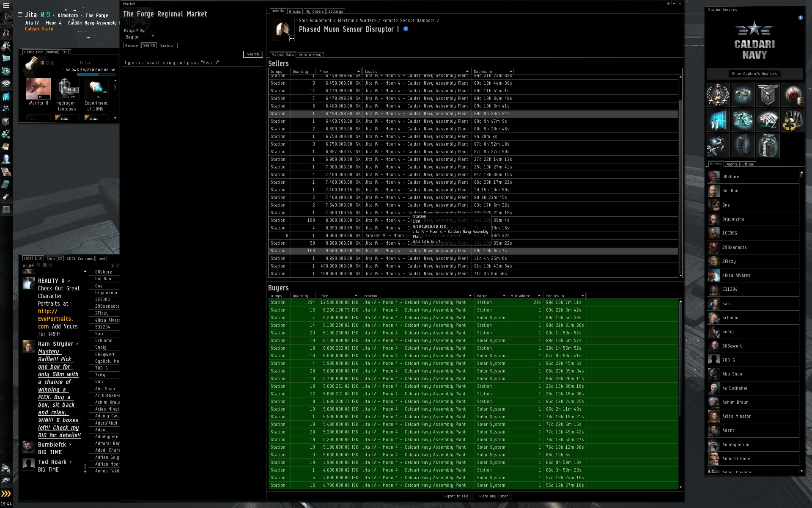The image size is (812, 508).
Task: Expand the Jita location info menu
Action: point(20,14)
